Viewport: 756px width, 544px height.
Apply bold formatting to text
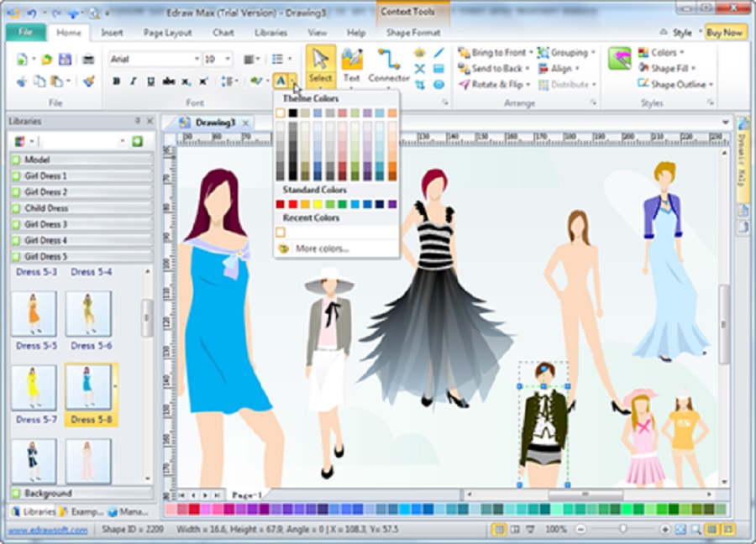(x=117, y=81)
